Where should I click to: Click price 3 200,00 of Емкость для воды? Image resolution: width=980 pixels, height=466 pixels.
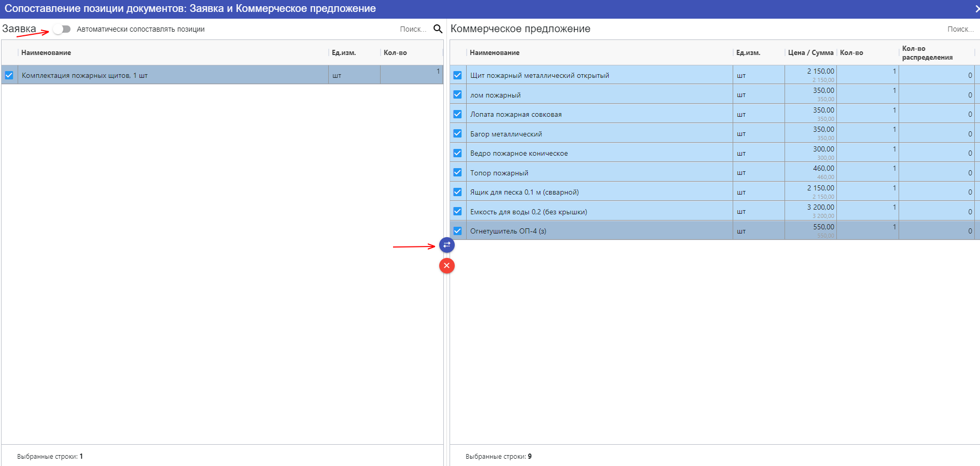pos(820,207)
